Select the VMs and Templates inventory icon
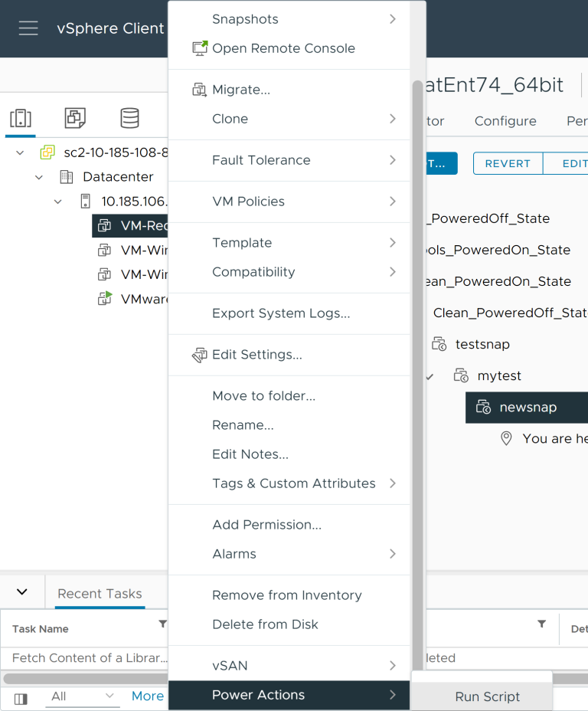Viewport: 588px width, 711px height. click(x=75, y=118)
